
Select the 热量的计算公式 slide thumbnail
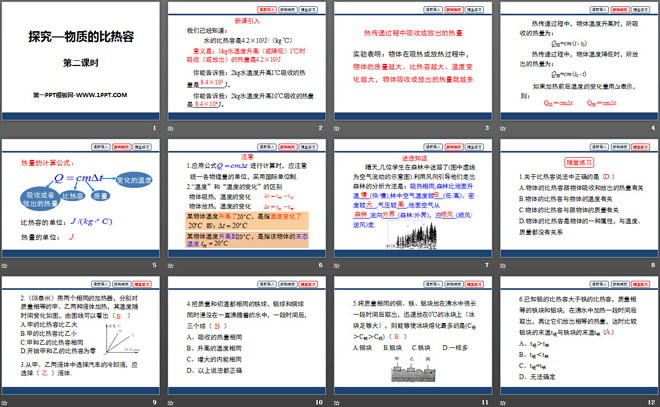point(80,199)
